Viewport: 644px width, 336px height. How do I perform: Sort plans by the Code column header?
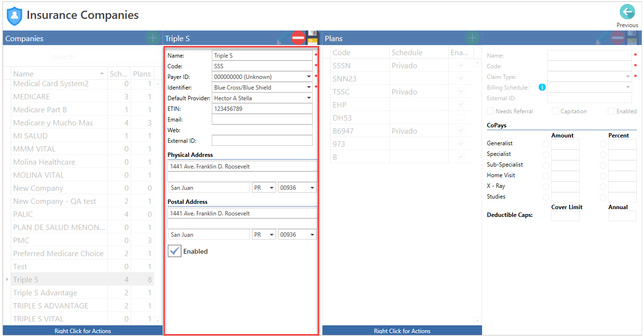click(360, 52)
